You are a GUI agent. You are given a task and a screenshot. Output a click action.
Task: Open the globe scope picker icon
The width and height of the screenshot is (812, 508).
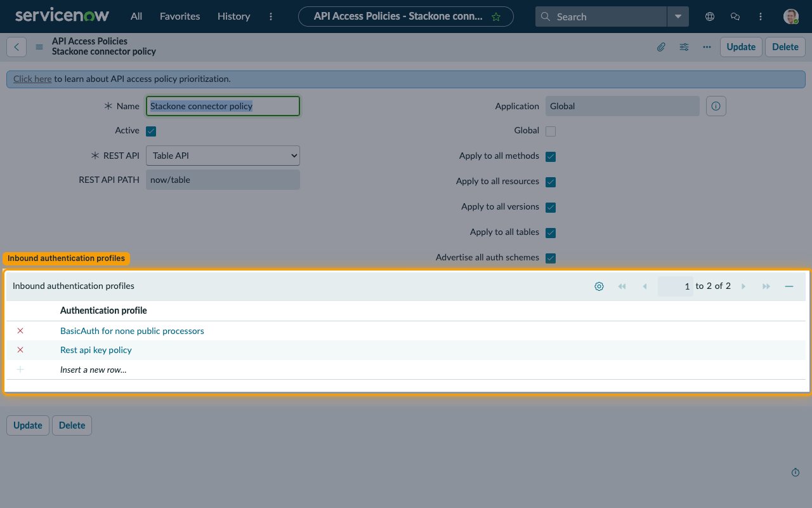710,17
